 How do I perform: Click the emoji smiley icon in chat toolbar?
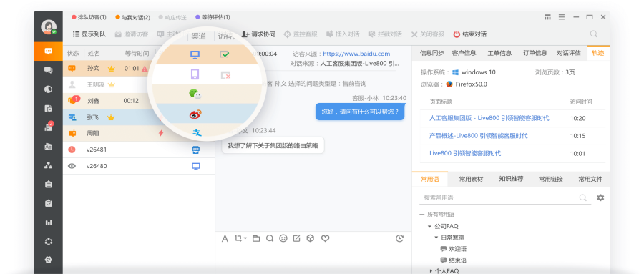(x=283, y=238)
